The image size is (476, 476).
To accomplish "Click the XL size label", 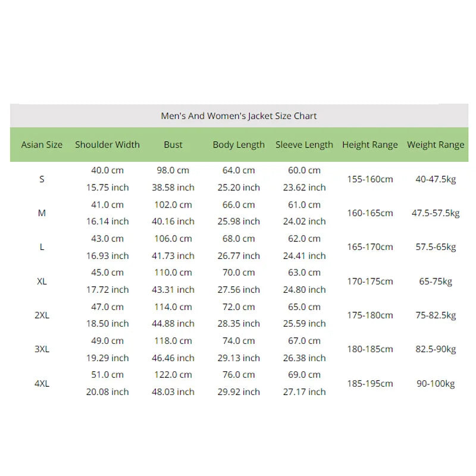I will click(x=42, y=281).
